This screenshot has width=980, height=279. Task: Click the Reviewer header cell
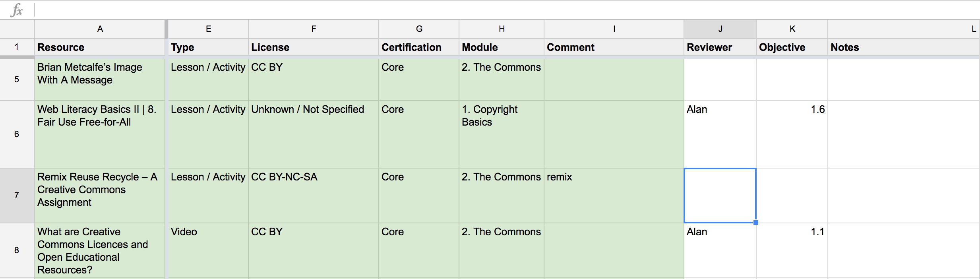[720, 47]
